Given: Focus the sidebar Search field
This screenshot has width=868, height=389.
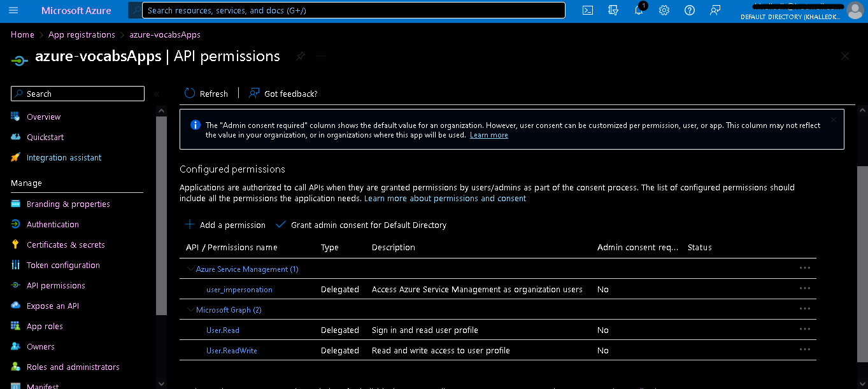Looking at the screenshot, I should pos(78,94).
